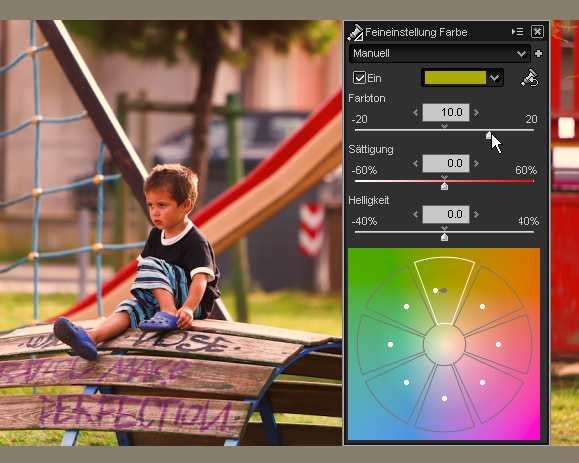579x463 pixels.
Task: Select the blue segment point on color wheel
Action: (x=406, y=383)
